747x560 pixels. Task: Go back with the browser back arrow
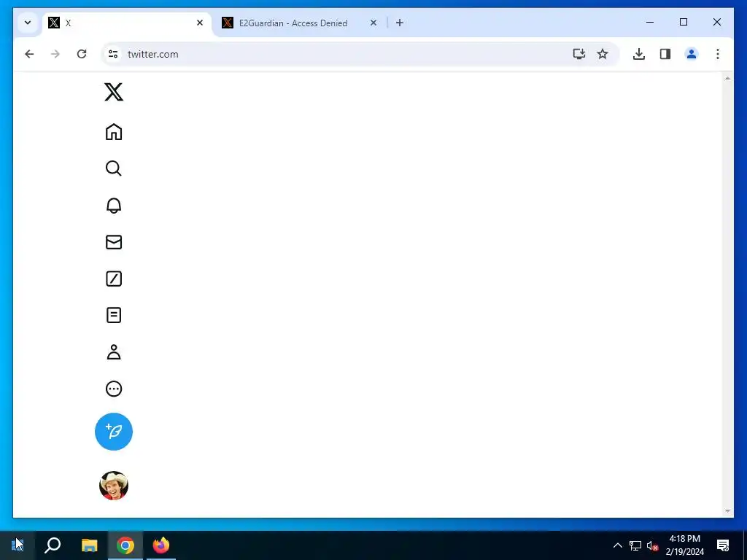(x=29, y=54)
